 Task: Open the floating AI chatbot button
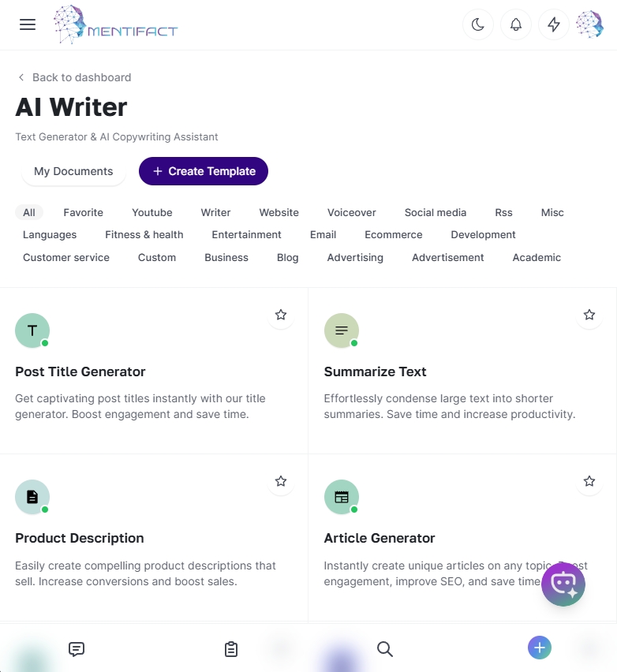click(563, 584)
